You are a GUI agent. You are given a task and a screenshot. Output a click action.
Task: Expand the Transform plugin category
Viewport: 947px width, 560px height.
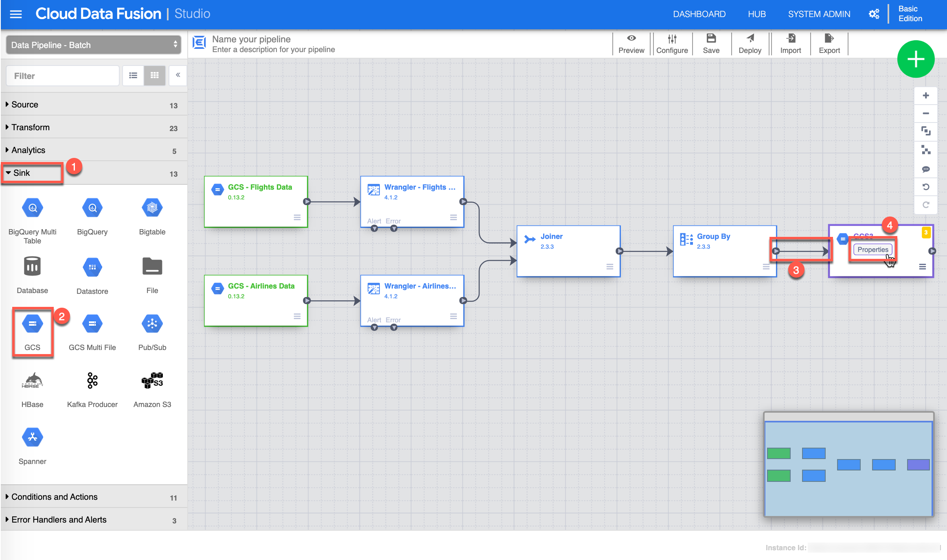(x=31, y=127)
